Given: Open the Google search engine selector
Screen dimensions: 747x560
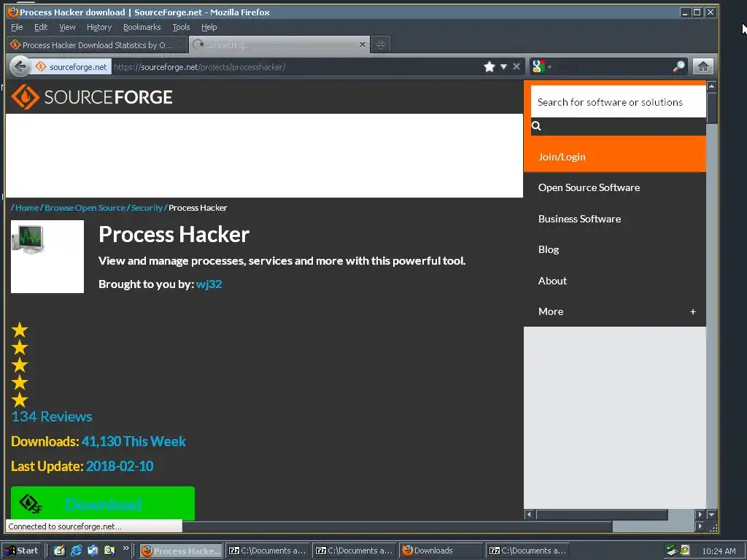Looking at the screenshot, I should pos(541,66).
